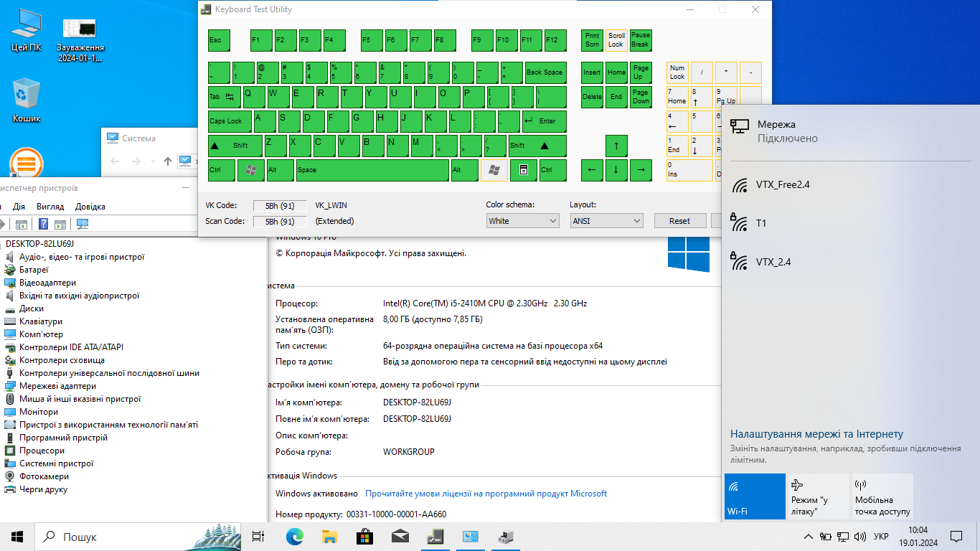This screenshot has height=551, width=980.
Task: Show hidden system tray icons chevron
Action: pyautogui.click(x=809, y=537)
